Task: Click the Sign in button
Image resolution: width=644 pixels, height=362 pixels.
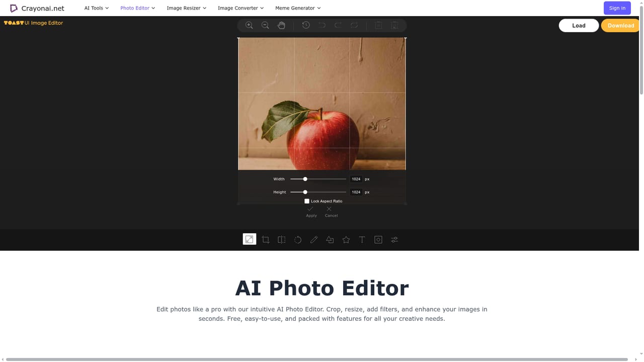Action: [617, 8]
